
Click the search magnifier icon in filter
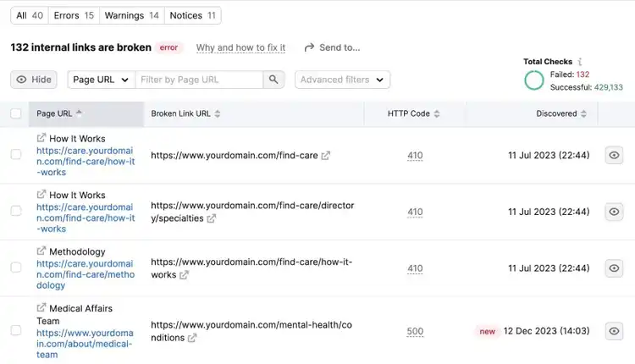pyautogui.click(x=273, y=80)
